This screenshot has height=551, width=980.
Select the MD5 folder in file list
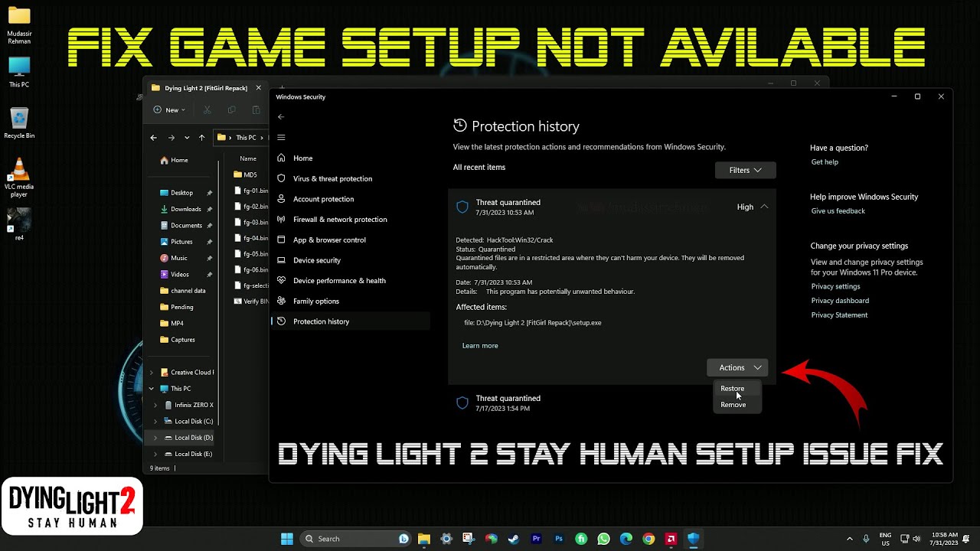[x=250, y=174]
